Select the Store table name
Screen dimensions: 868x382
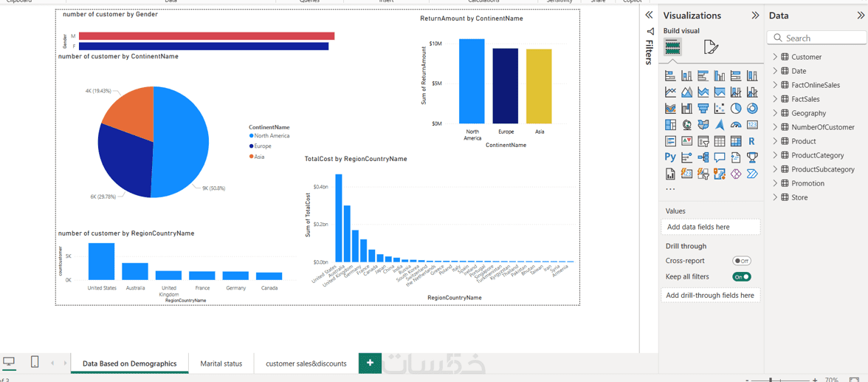pyautogui.click(x=799, y=197)
